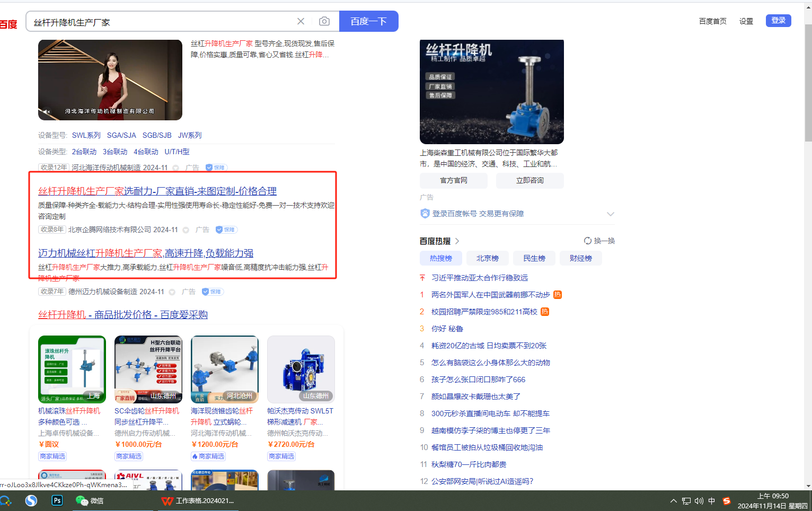Open the WPS 工作表格 taskbar item
Screen dimensions: 812x511
click(x=198, y=500)
